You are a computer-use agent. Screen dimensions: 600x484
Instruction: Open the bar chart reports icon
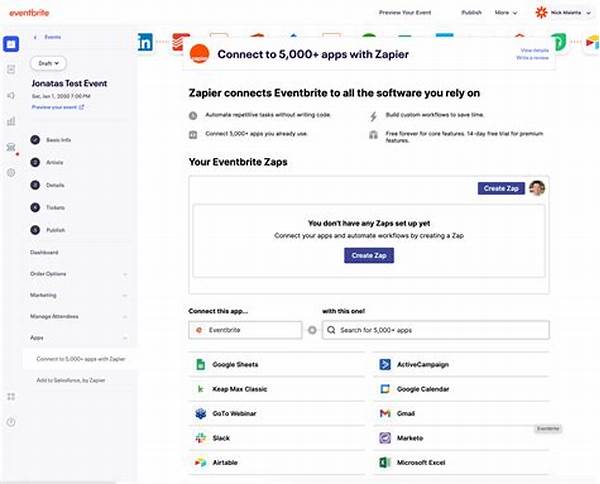11,121
